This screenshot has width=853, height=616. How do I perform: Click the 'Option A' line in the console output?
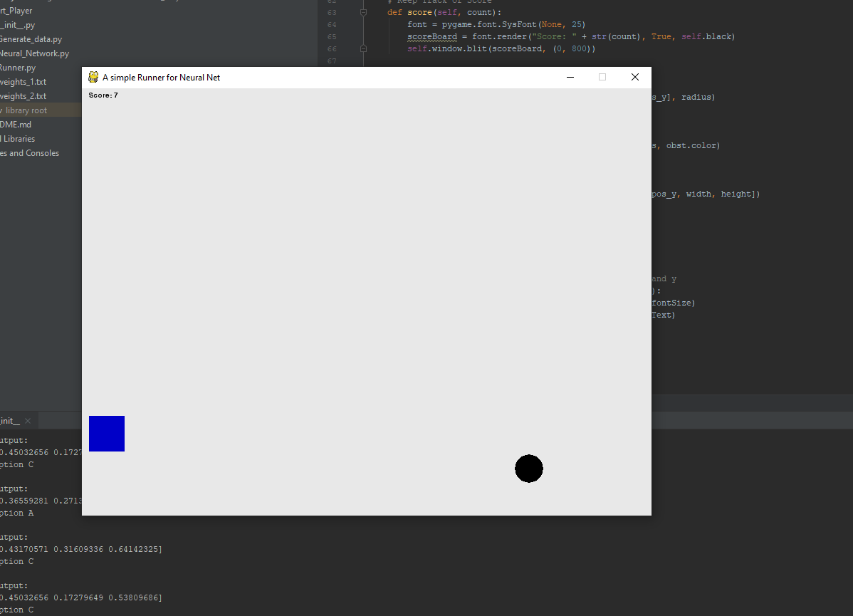click(x=17, y=513)
